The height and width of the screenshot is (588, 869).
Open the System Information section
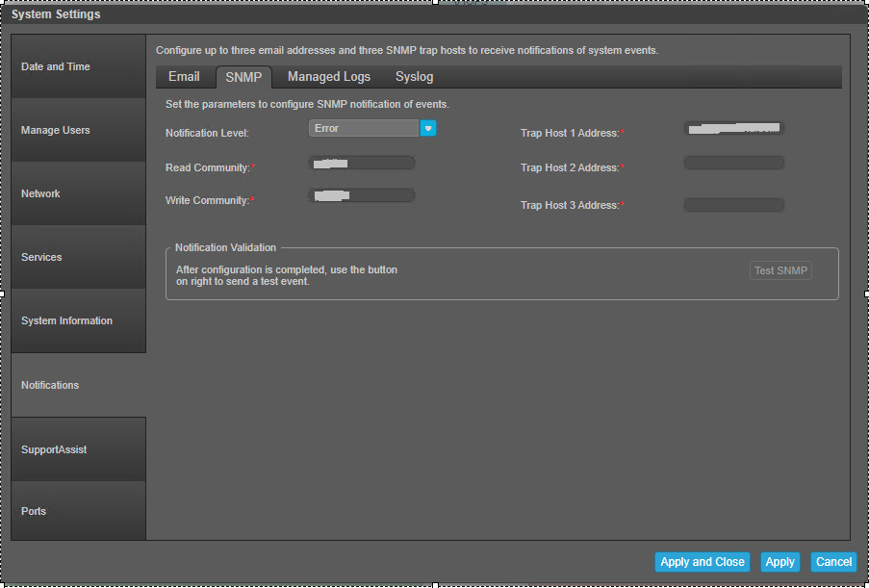click(x=78, y=320)
